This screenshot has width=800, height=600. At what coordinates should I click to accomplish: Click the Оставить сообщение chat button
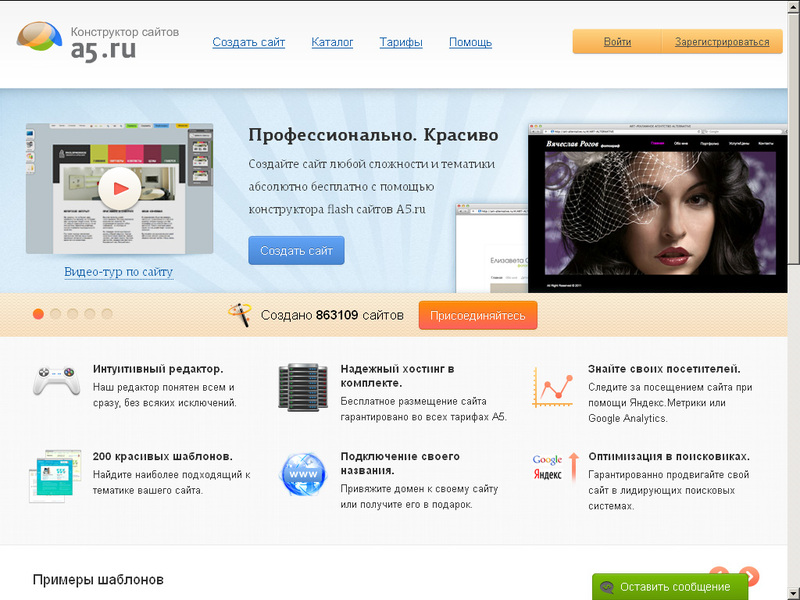(669, 587)
